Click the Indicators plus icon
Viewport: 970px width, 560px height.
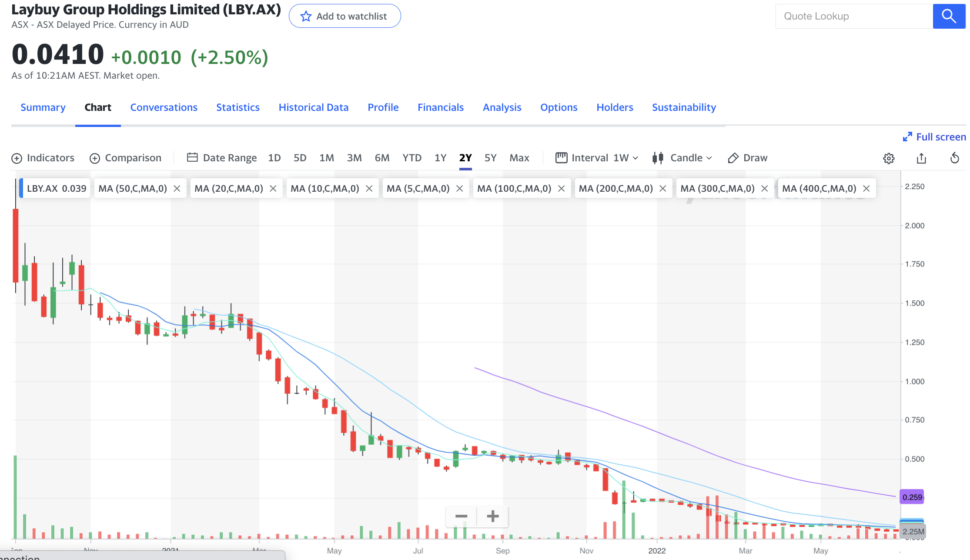[17, 158]
